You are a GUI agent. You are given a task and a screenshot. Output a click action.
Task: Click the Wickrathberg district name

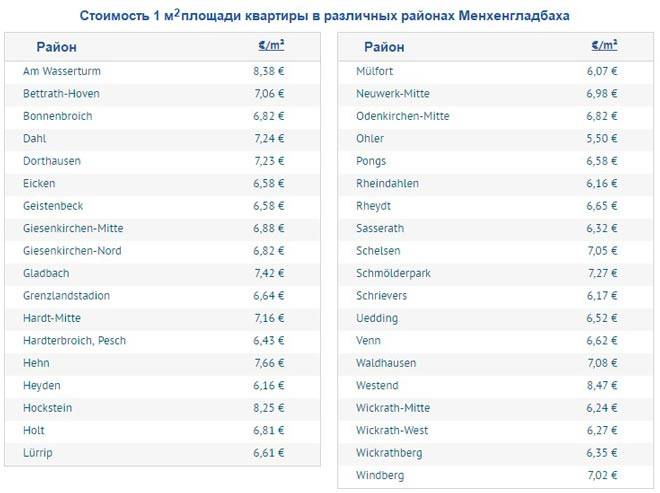(389, 453)
